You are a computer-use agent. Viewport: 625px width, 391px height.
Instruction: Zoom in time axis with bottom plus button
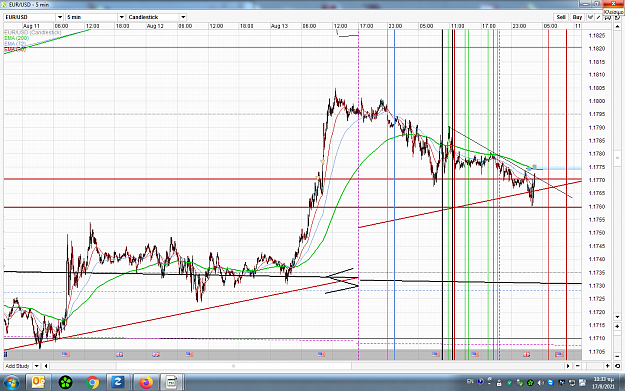click(x=607, y=366)
